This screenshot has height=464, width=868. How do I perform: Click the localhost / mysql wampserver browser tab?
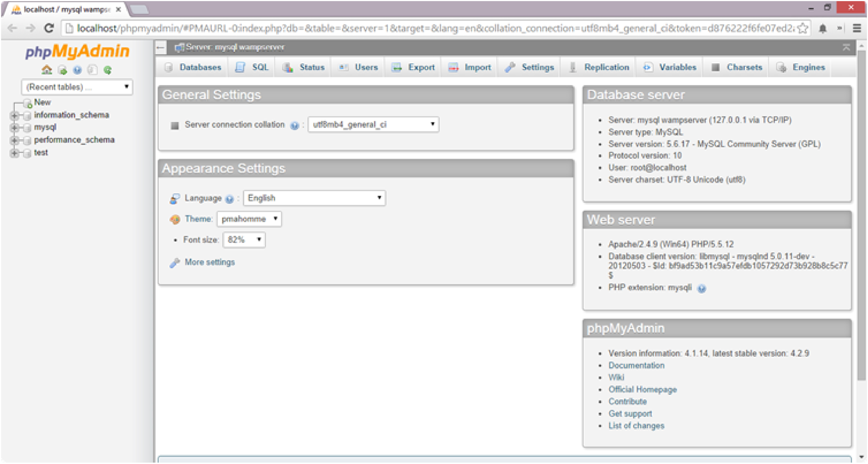point(66,10)
